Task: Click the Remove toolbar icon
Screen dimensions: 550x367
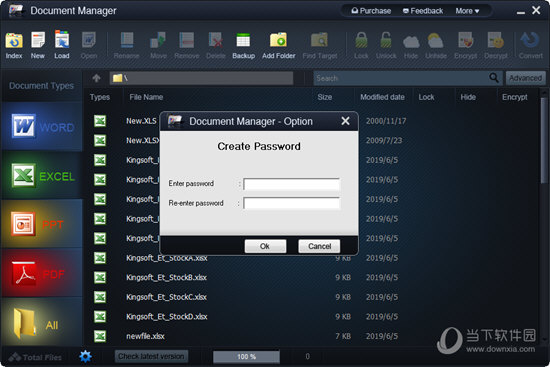Action: click(x=187, y=40)
